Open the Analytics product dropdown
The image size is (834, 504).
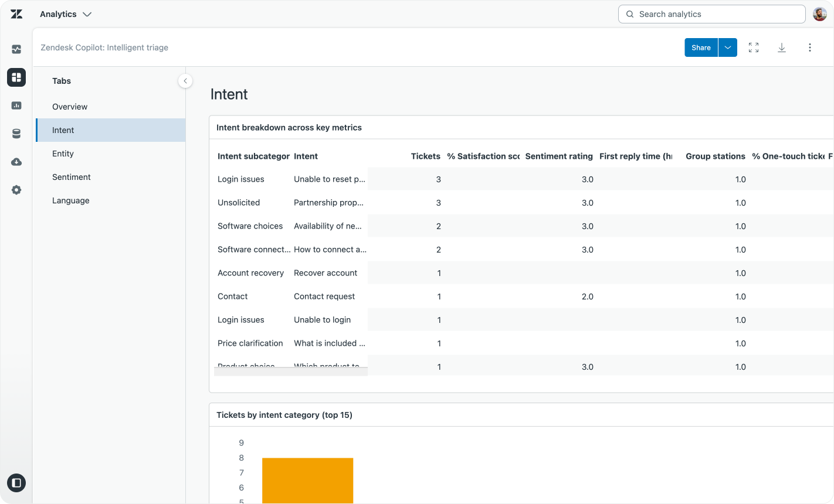[x=66, y=14]
